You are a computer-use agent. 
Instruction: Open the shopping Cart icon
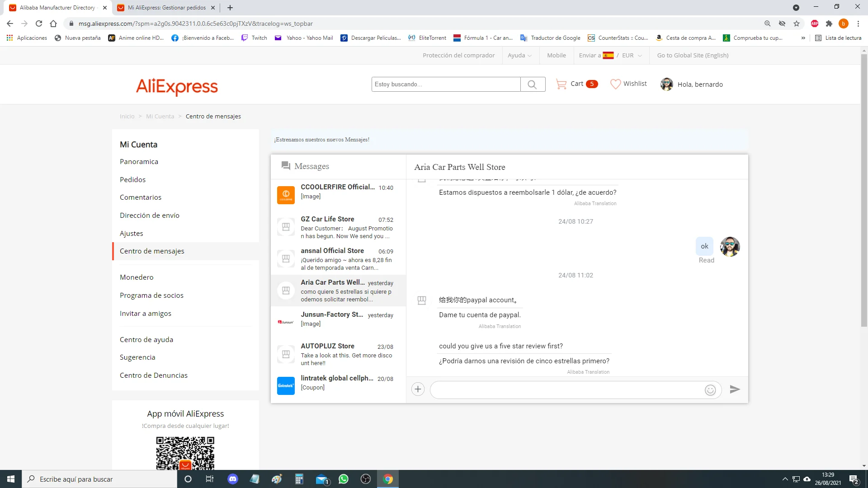pos(561,84)
